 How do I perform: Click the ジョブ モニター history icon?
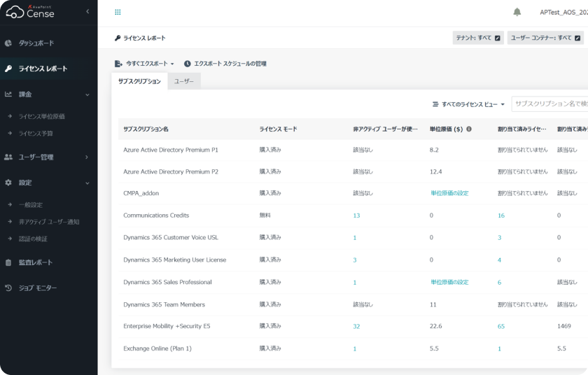tap(8, 288)
